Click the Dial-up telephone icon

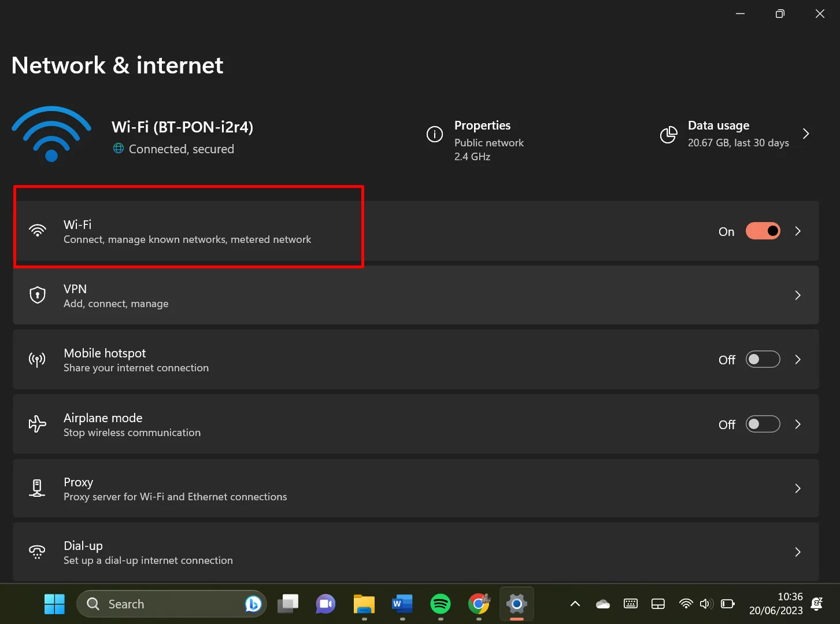[38, 552]
